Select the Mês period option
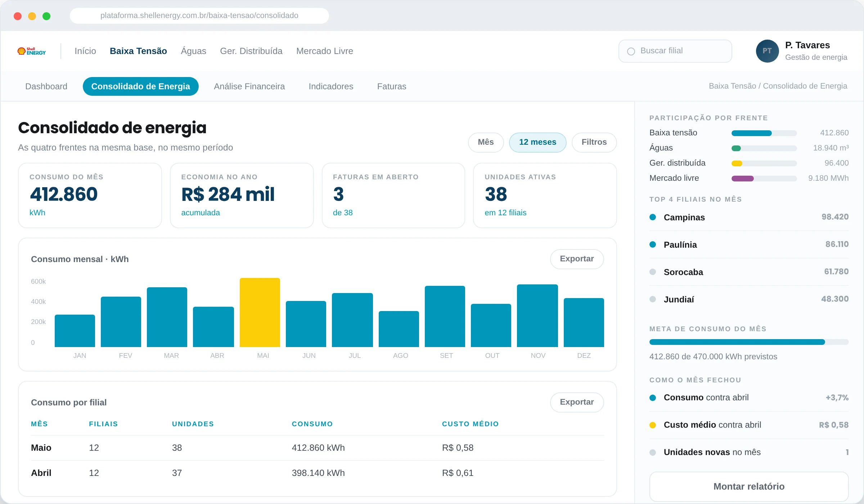This screenshot has width=864, height=504. (x=486, y=143)
